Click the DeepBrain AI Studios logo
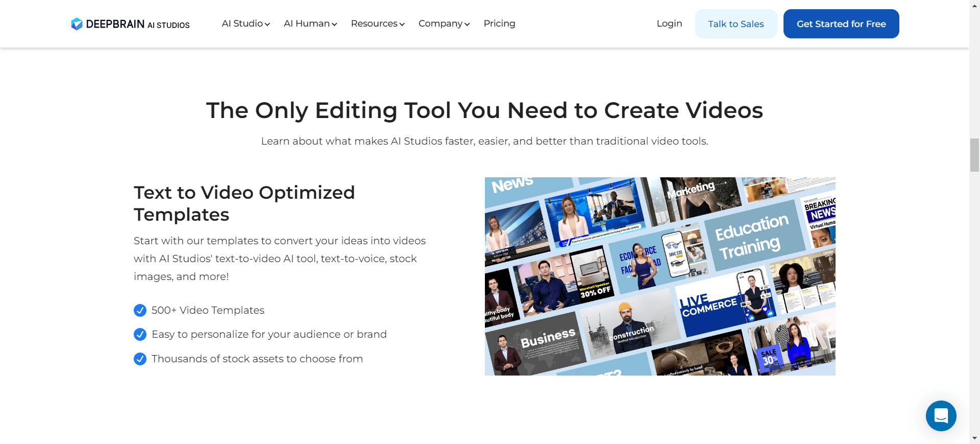Image resolution: width=980 pixels, height=444 pixels. (x=130, y=24)
